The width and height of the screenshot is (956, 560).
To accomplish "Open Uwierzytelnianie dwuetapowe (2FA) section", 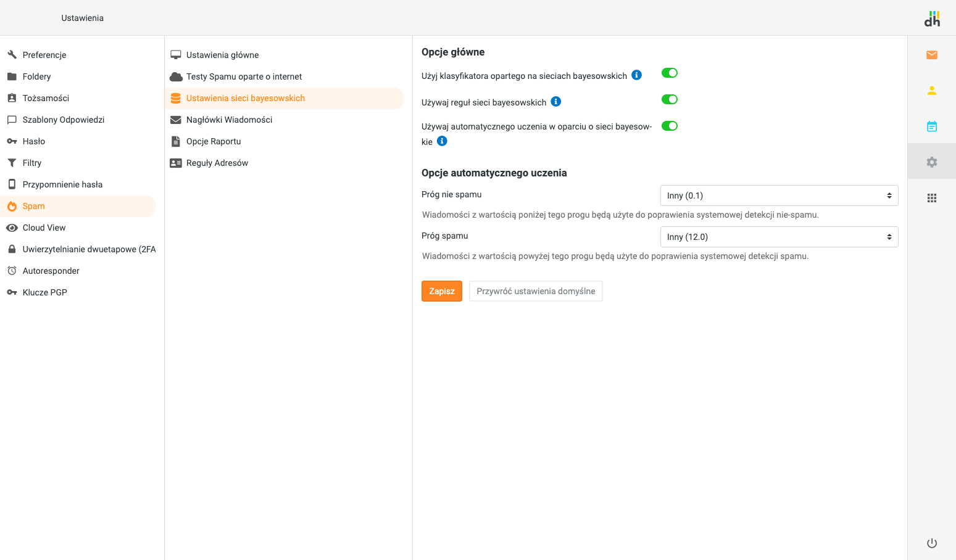I will 78,249.
